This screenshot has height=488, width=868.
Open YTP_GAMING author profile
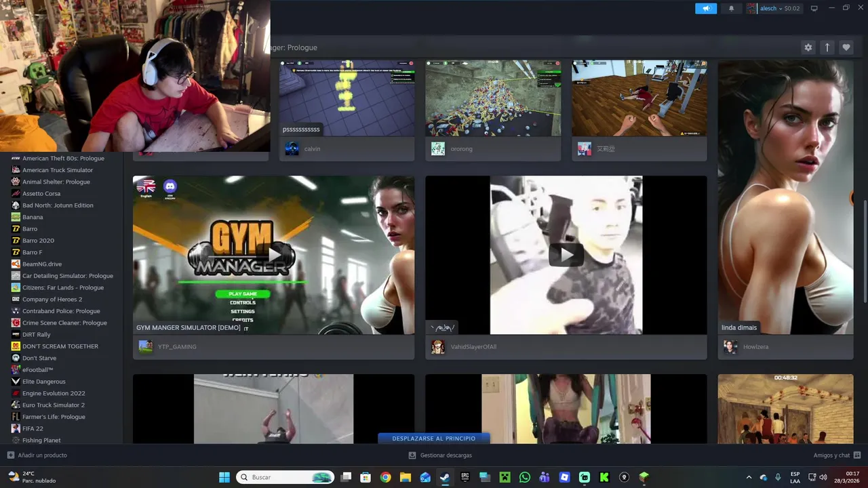pos(176,347)
